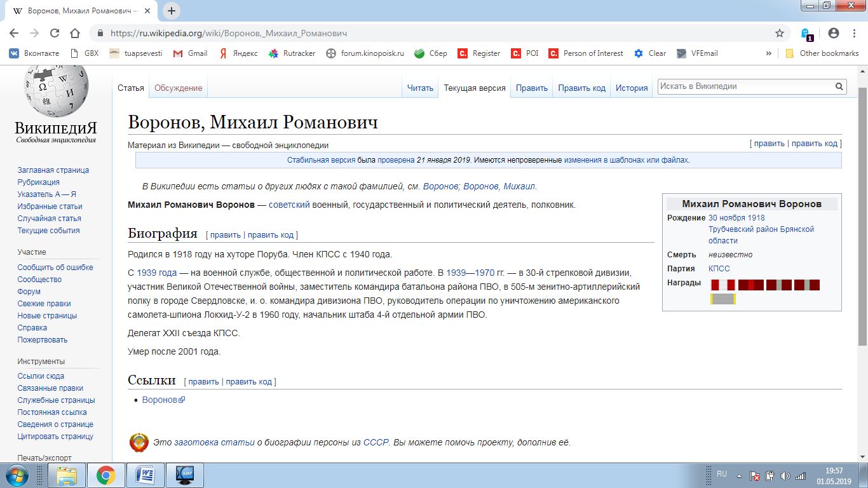Image resolution: width=868 pixels, height=488 pixels.
Task: Click the first award ribbon in infobox
Action: click(722, 285)
